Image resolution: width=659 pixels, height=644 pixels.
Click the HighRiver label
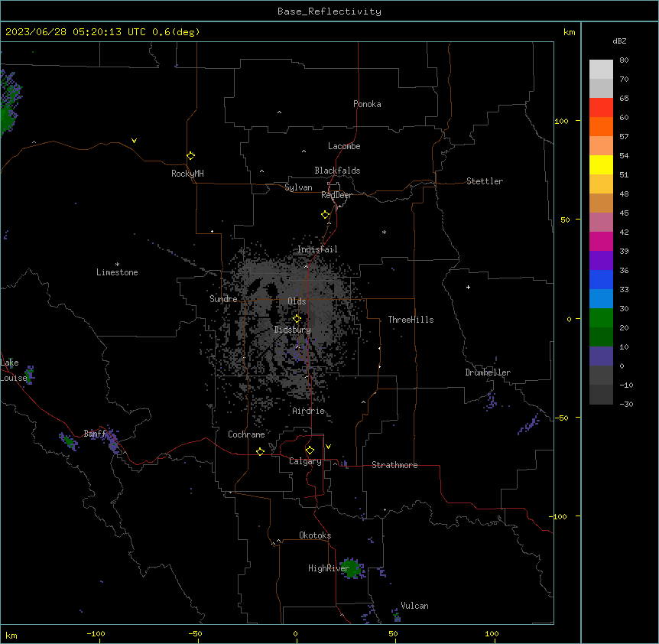tap(328, 568)
